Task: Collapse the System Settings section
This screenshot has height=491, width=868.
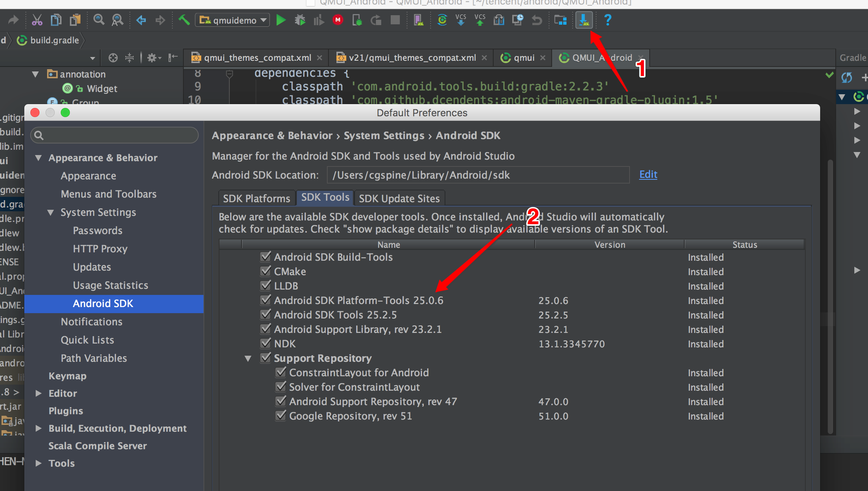Action: point(51,212)
